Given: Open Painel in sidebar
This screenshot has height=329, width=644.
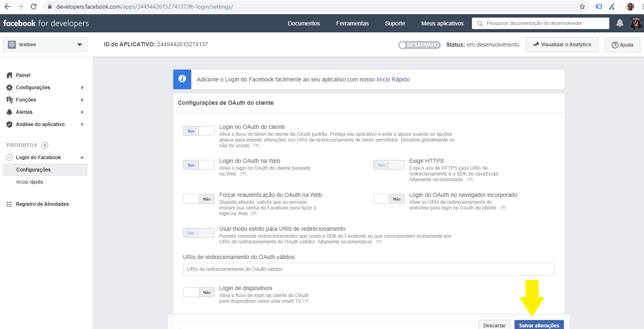Looking at the screenshot, I should pos(23,75).
